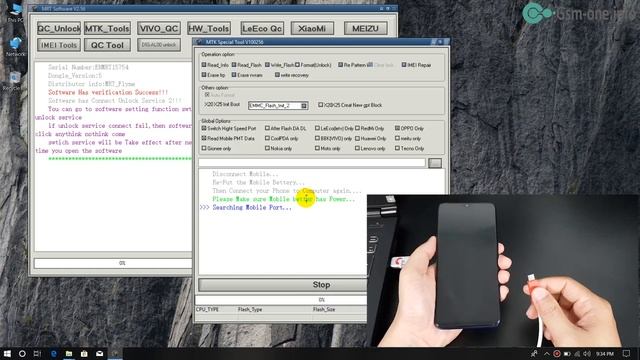Open the network tray icon
The height and width of the screenshot is (360, 640).
[x=577, y=353]
